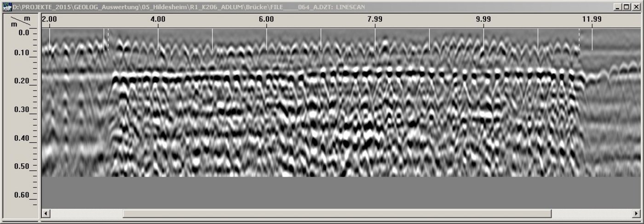
Task: Click the 0.50 depth scale label
Action: [22, 166]
